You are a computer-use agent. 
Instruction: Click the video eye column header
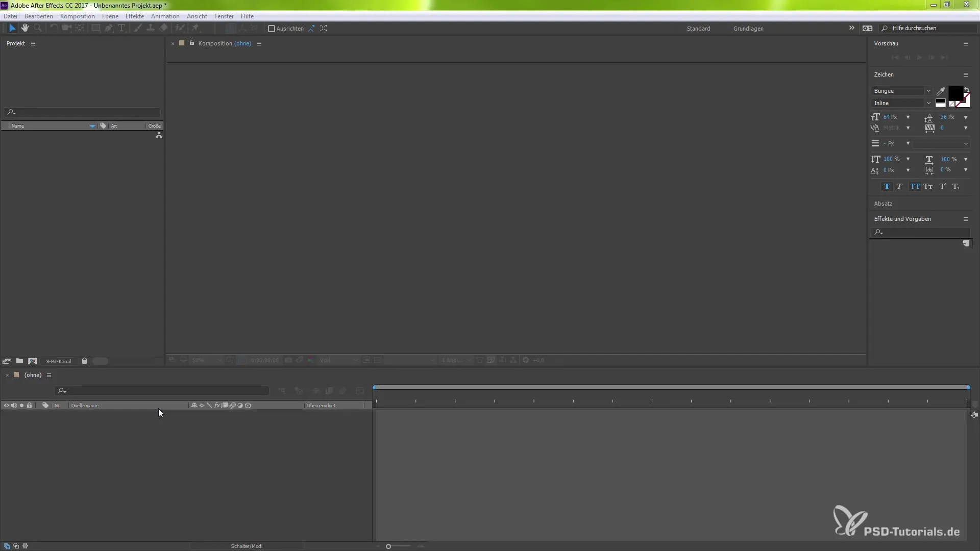[6, 406]
